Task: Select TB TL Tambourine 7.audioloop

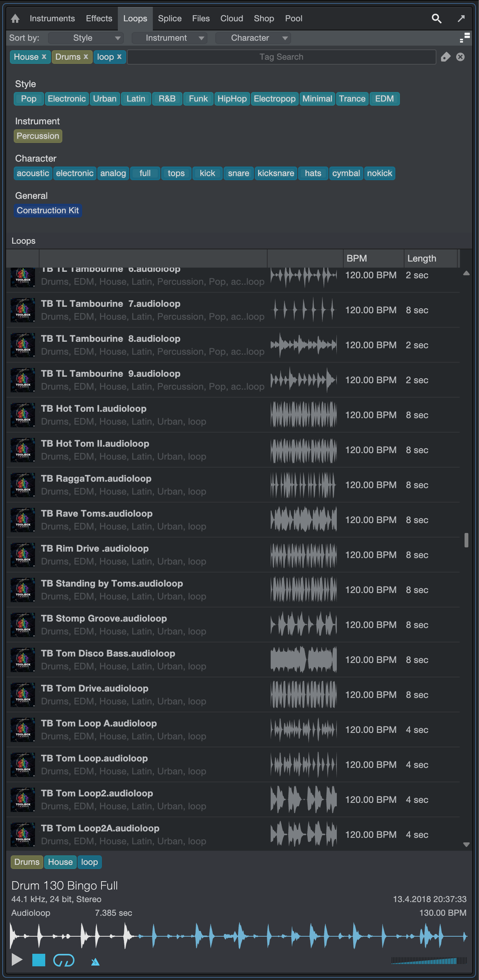Action: (233, 310)
